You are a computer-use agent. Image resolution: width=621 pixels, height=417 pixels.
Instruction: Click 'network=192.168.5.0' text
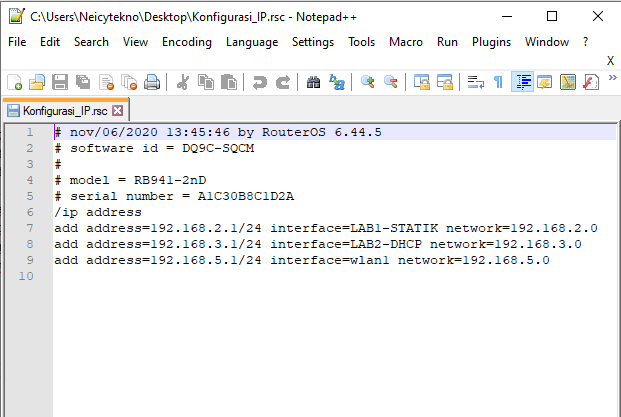click(474, 260)
